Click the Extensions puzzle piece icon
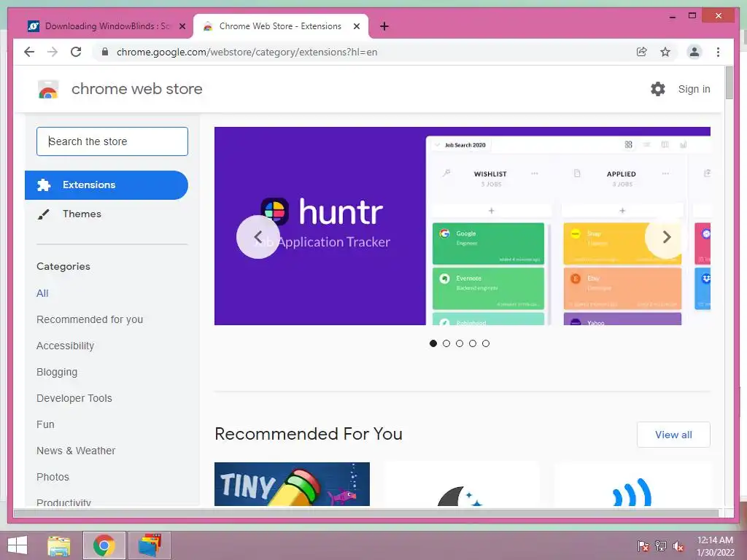The width and height of the screenshot is (747, 560). [x=44, y=184]
